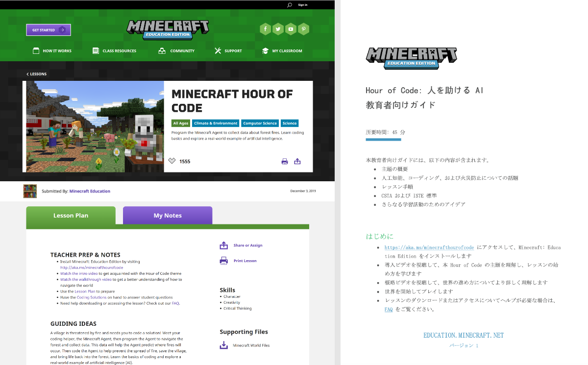588x365 pixels.
Task: Open the FAQ link in the Japanese guide
Action: pyautogui.click(x=389, y=309)
